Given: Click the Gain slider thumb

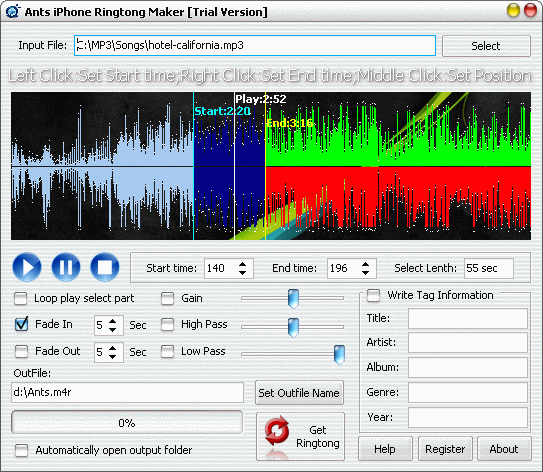Looking at the screenshot, I should click(293, 299).
